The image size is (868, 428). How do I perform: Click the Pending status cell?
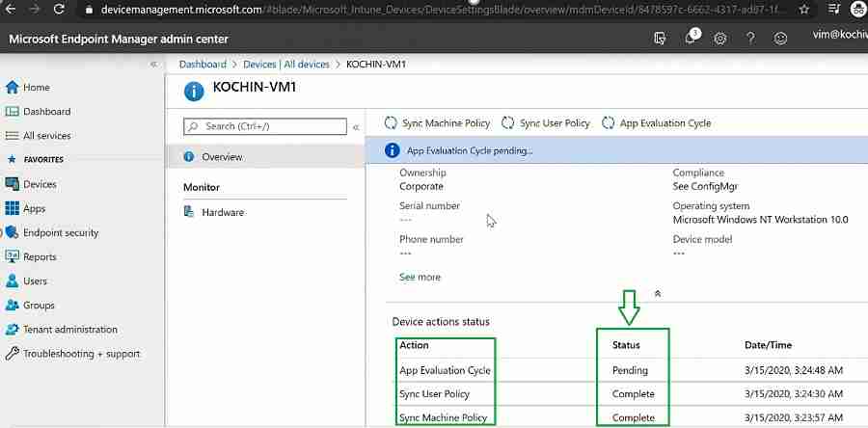630,370
